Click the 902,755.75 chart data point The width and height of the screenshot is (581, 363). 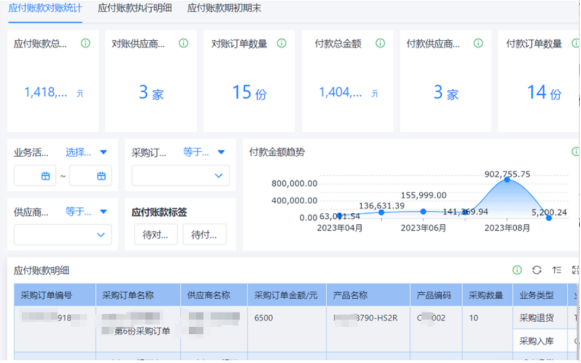pos(507,180)
